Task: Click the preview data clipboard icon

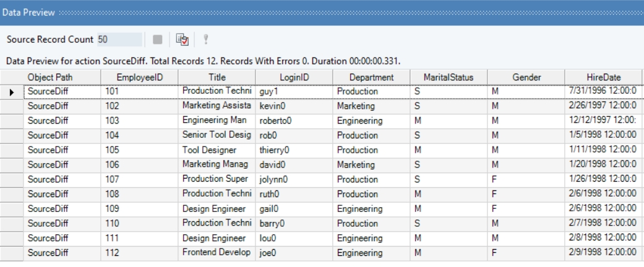Action: pos(182,40)
